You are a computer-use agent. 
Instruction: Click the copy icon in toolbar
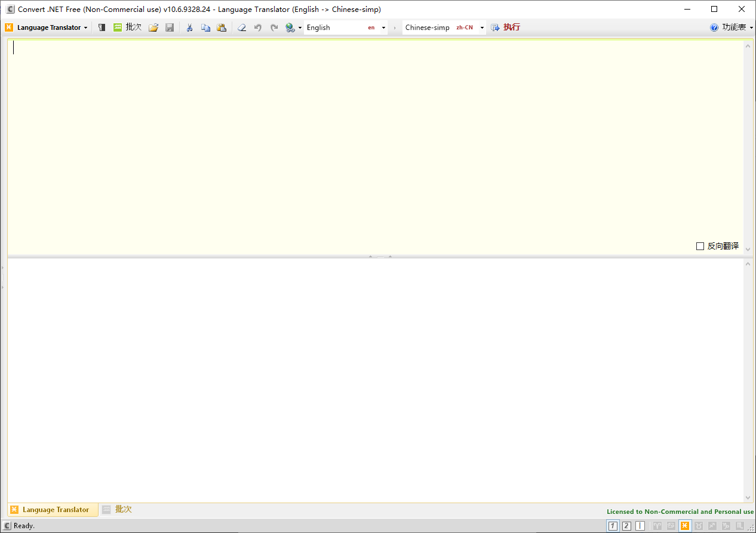[205, 27]
